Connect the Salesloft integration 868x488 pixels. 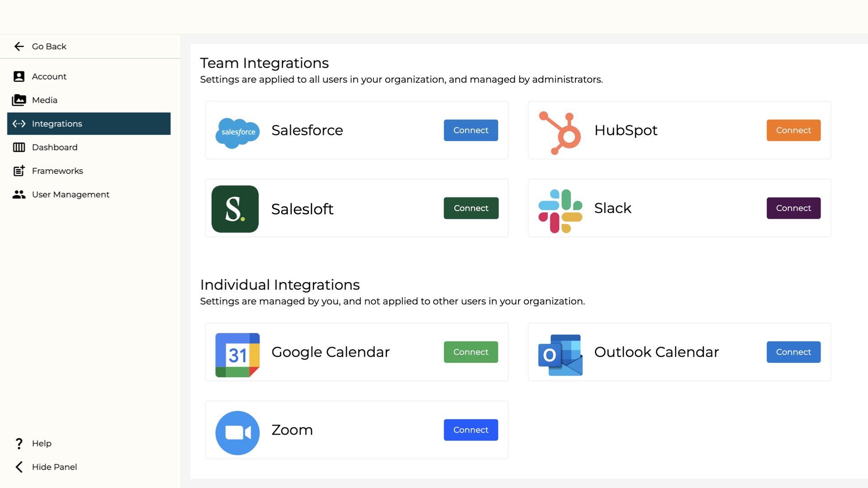471,208
